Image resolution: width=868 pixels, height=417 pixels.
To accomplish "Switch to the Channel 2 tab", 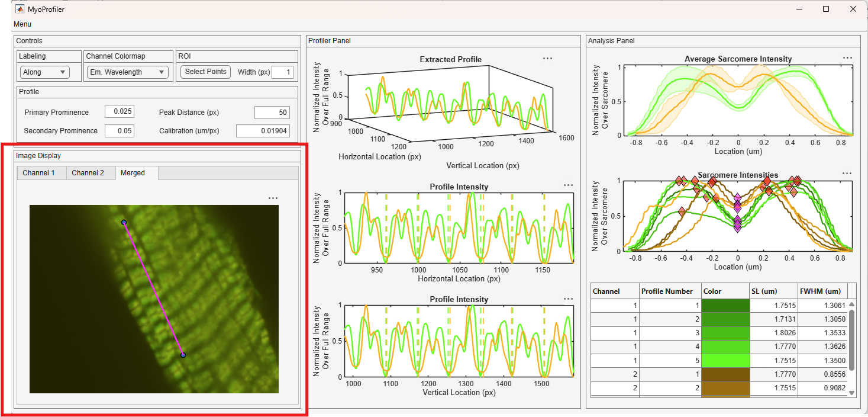I will [x=88, y=173].
